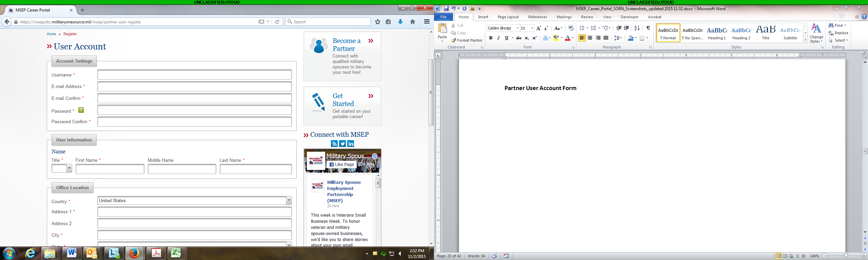The image size is (868, 260).
Task: Open Firefox downloads arrow icon
Action: tap(400, 22)
